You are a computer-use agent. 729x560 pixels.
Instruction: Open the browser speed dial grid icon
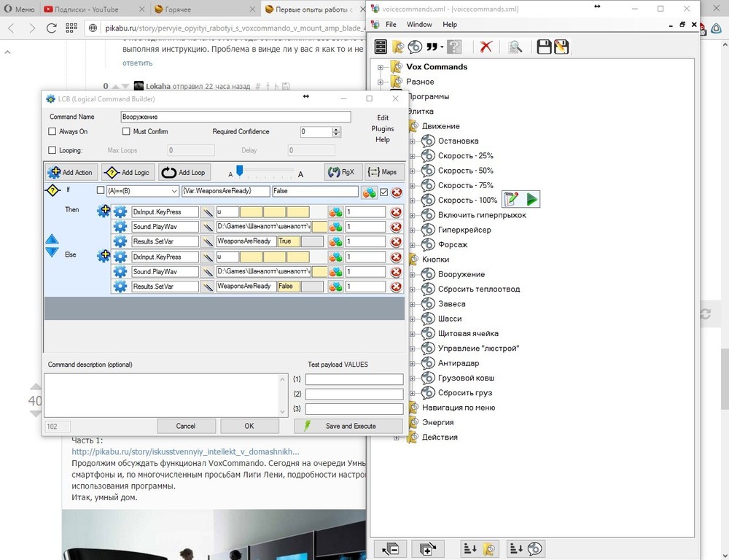(x=71, y=28)
